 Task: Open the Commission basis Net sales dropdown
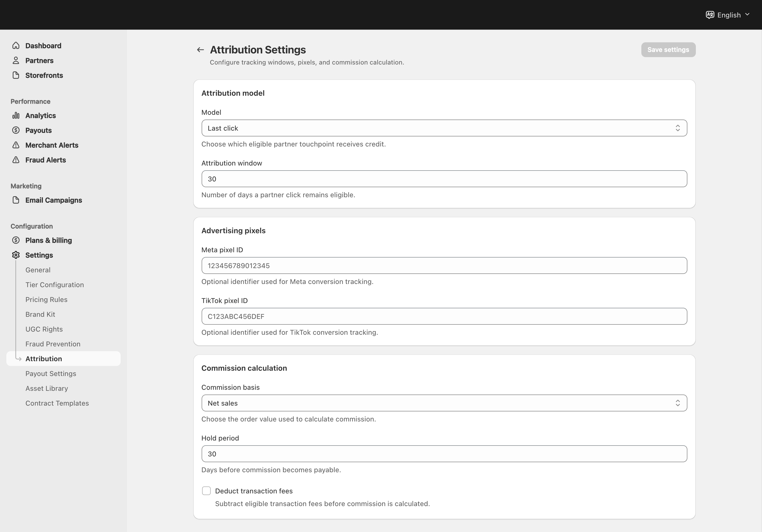pos(444,403)
